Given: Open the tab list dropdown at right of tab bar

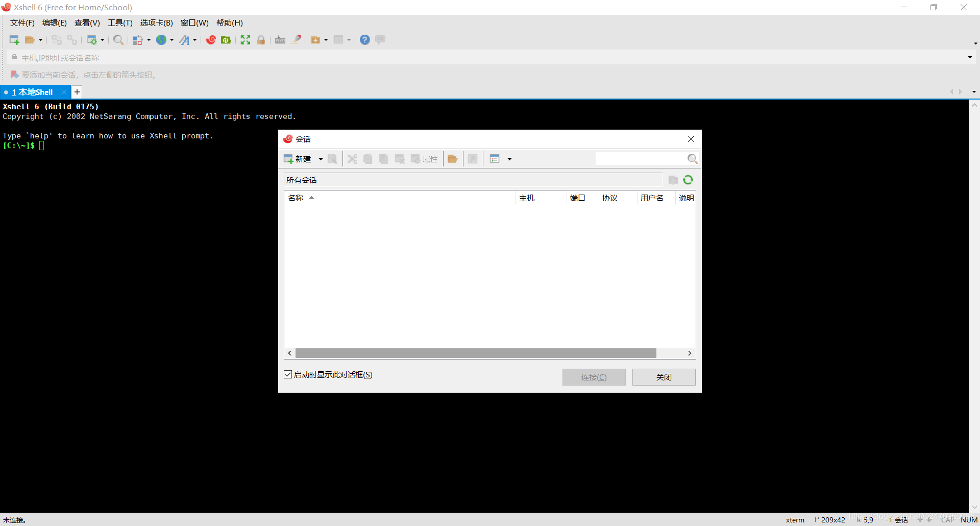Looking at the screenshot, I should coord(974,92).
